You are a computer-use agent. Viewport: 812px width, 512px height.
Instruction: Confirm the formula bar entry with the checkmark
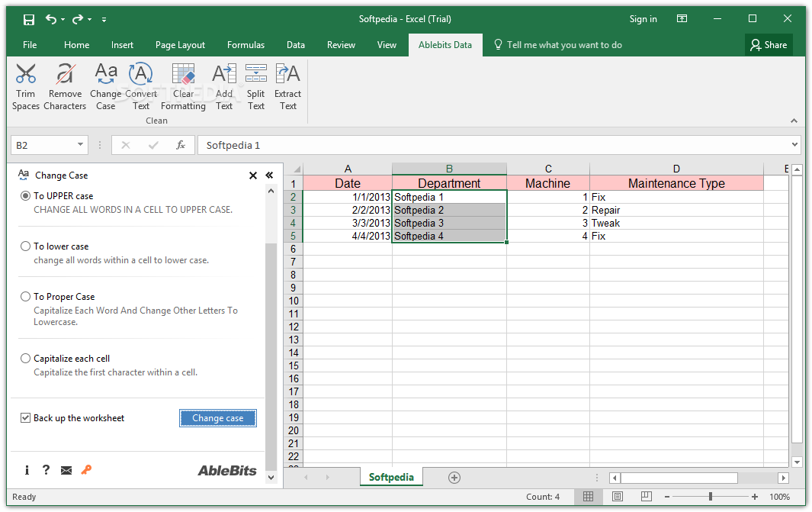[x=152, y=145]
